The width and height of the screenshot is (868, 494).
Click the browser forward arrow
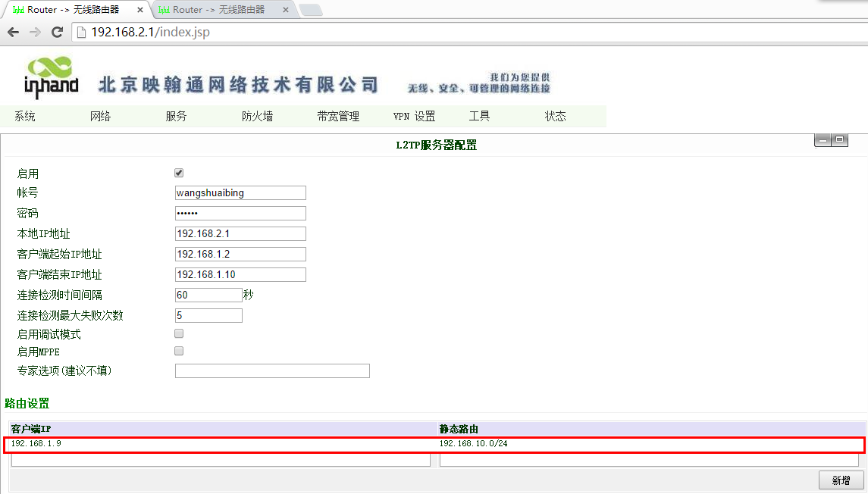tap(35, 33)
